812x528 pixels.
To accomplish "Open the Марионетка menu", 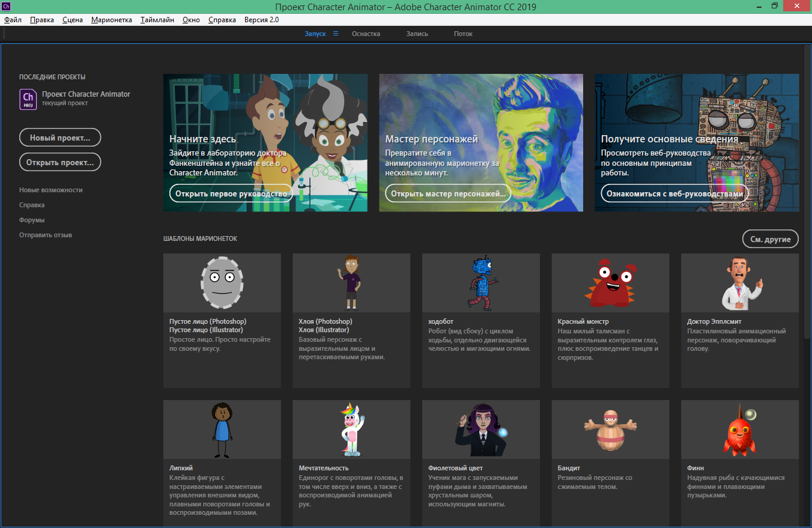I will [112, 20].
